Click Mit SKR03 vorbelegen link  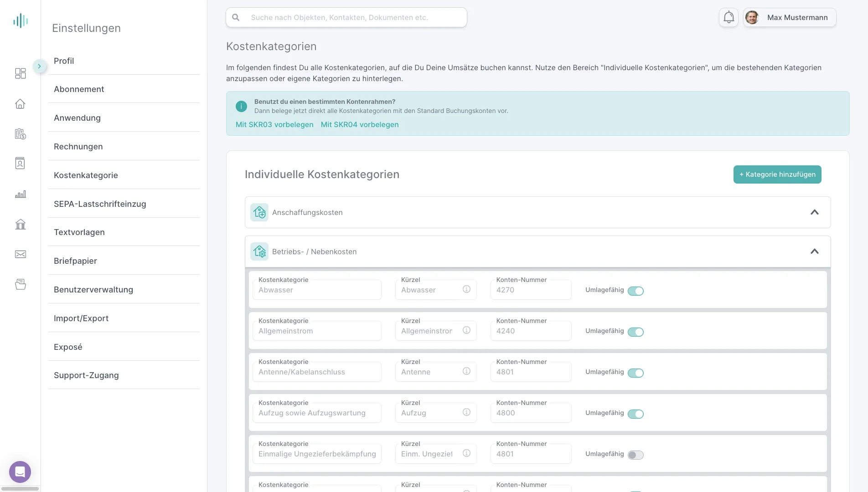[274, 124]
